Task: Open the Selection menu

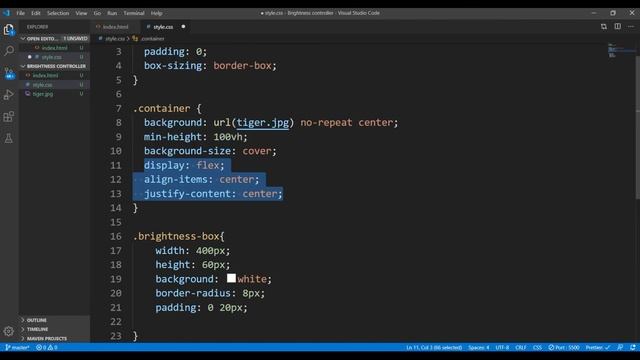Action: [x=58, y=13]
